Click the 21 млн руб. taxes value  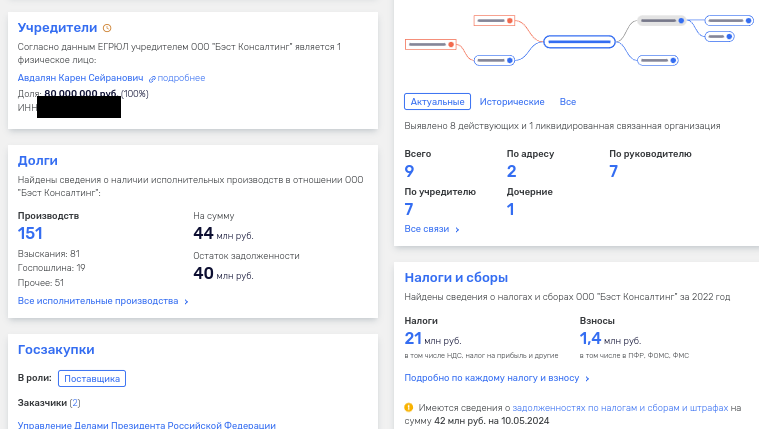(433, 338)
